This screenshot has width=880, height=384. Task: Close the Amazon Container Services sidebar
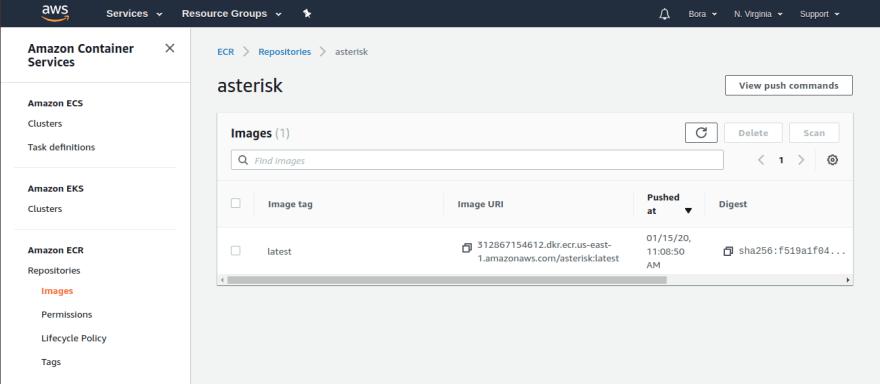point(169,48)
